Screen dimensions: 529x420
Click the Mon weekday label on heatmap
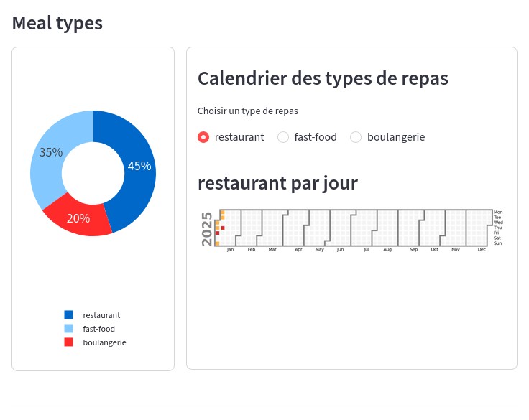point(498,212)
